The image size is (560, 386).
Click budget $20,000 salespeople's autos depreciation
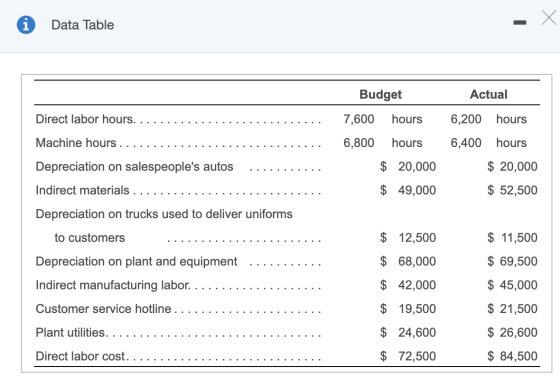(x=408, y=166)
